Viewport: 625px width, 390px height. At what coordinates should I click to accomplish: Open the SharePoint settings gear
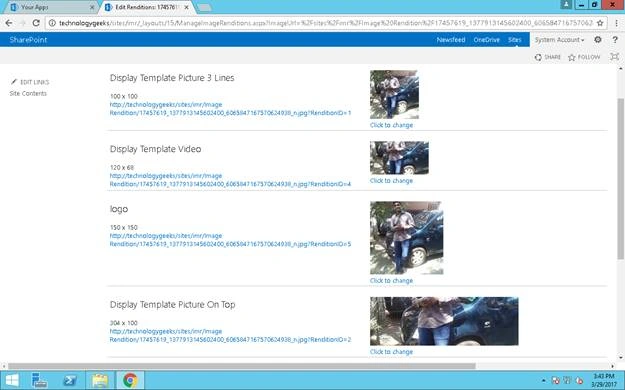(x=597, y=39)
